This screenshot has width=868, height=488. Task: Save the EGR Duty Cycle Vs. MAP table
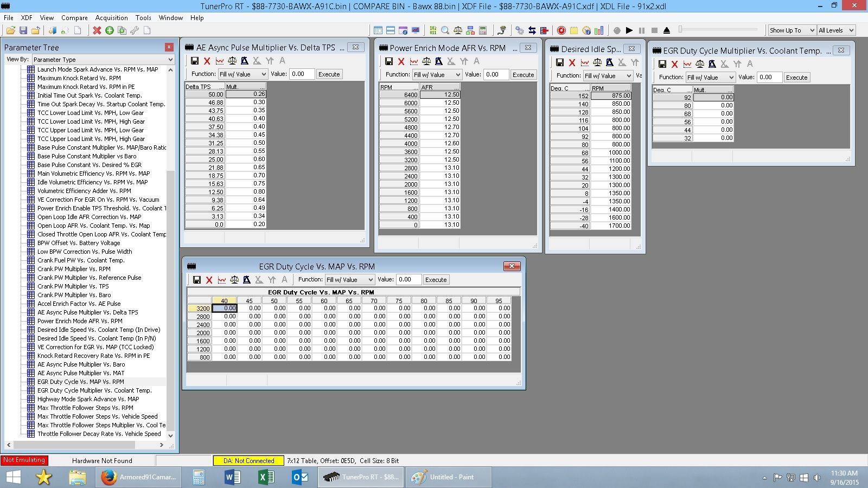(197, 280)
